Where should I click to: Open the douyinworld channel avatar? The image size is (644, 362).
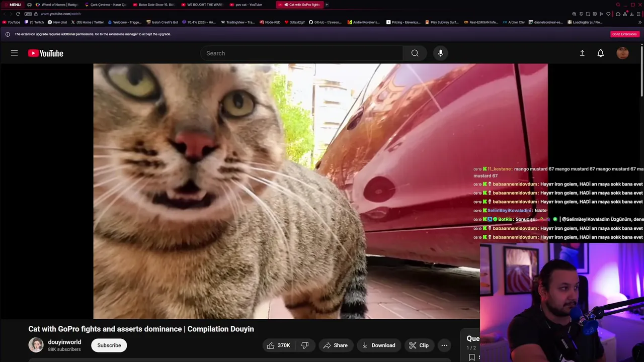click(x=36, y=345)
